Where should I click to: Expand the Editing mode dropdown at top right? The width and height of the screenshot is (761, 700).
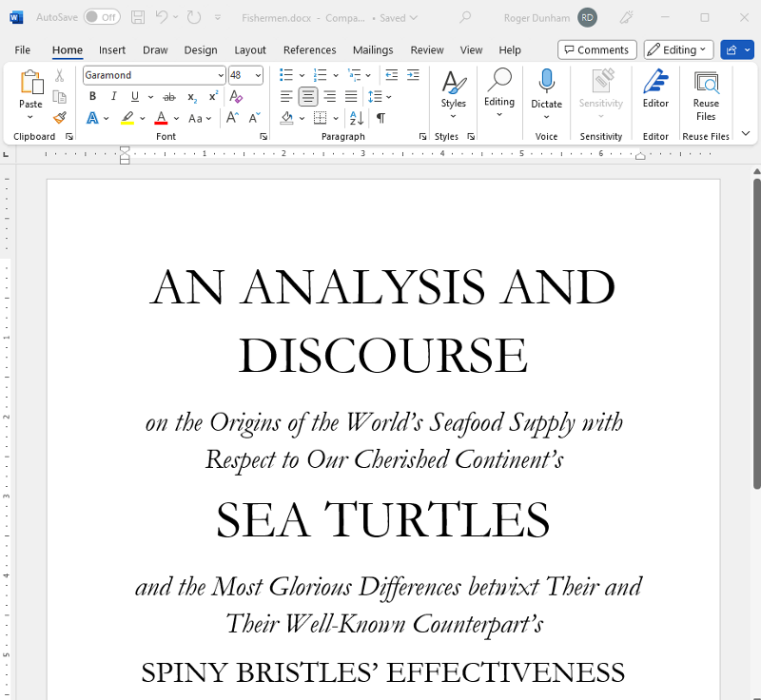[x=678, y=49]
